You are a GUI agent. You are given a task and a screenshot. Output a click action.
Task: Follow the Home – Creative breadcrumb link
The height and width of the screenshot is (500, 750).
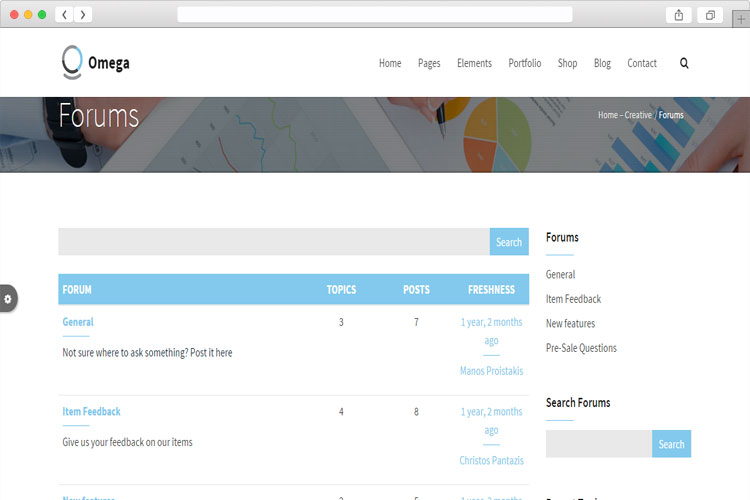[625, 115]
